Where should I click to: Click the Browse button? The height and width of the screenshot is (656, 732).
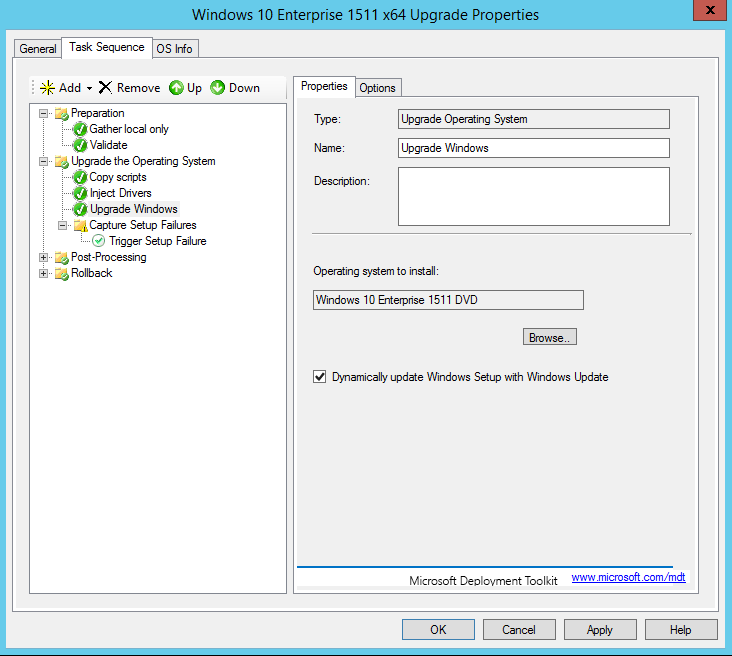[549, 337]
